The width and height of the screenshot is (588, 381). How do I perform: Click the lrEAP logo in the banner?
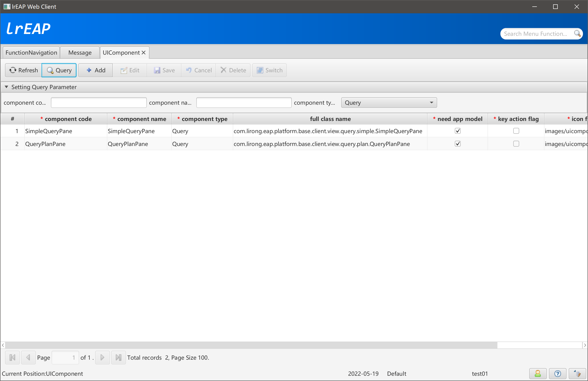click(28, 29)
